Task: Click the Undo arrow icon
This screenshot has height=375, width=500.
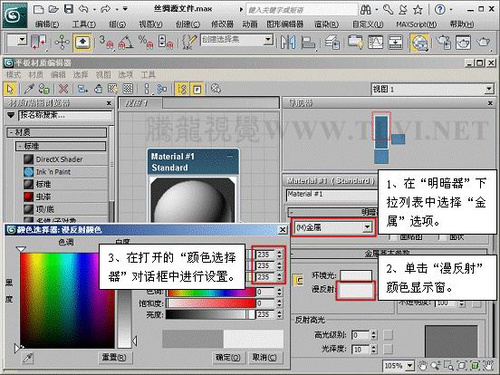Action: coord(83,9)
